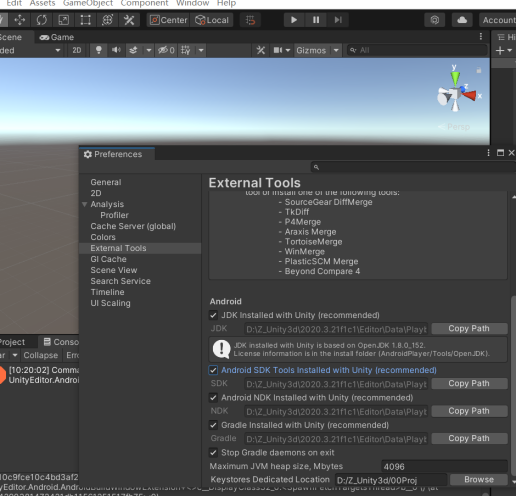Open component editor tools in scene bar
Image resolution: width=517 pixels, height=496 pixels.
coord(261,50)
